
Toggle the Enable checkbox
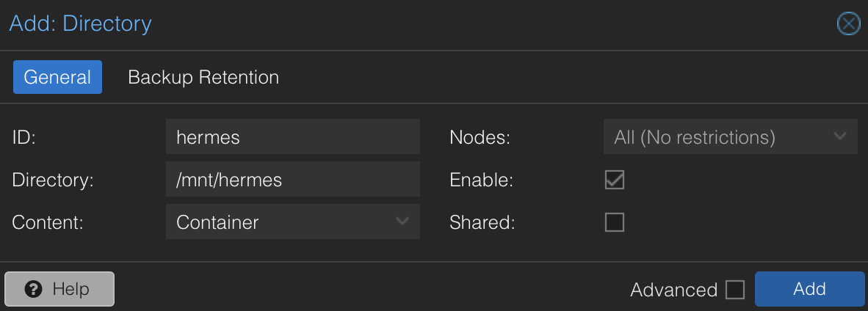(x=614, y=180)
